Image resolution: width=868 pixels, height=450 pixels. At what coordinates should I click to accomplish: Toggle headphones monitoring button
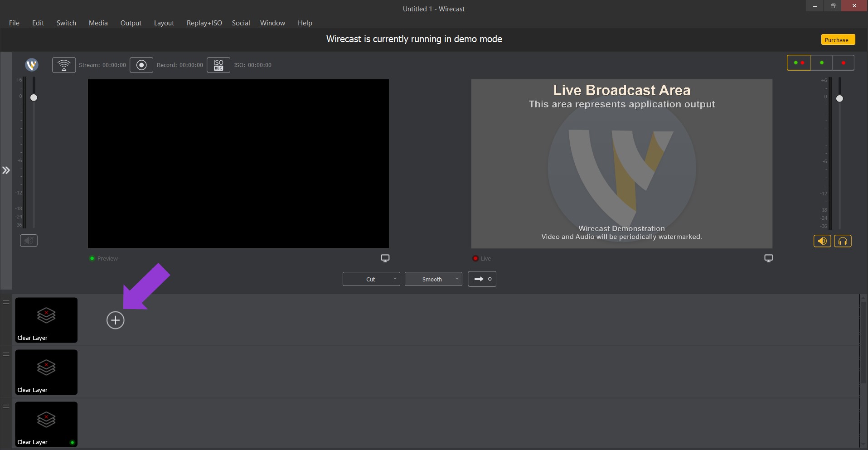click(843, 241)
